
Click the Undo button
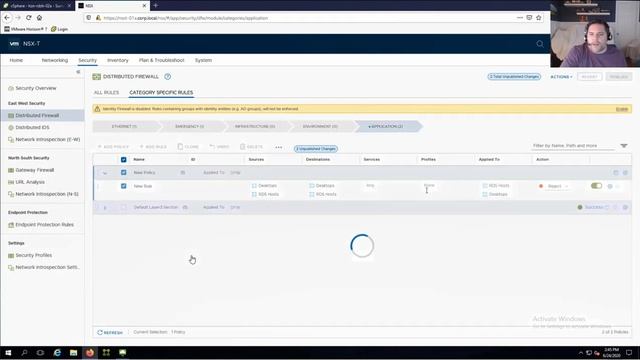tap(219, 147)
